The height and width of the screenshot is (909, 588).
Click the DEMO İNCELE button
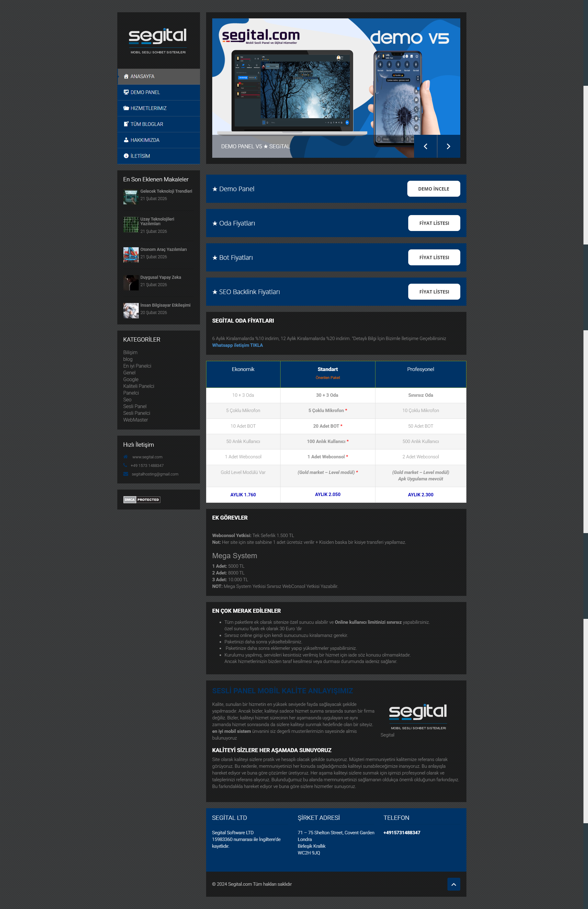click(434, 189)
